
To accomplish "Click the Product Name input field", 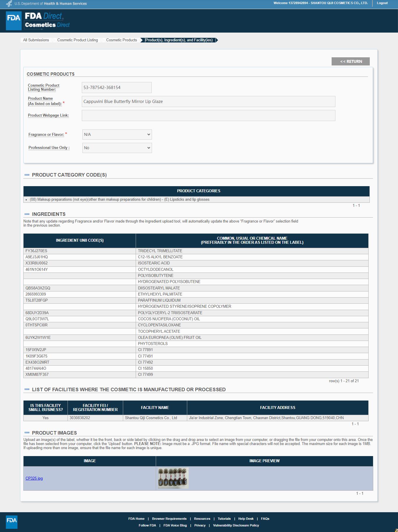I will point(208,102).
